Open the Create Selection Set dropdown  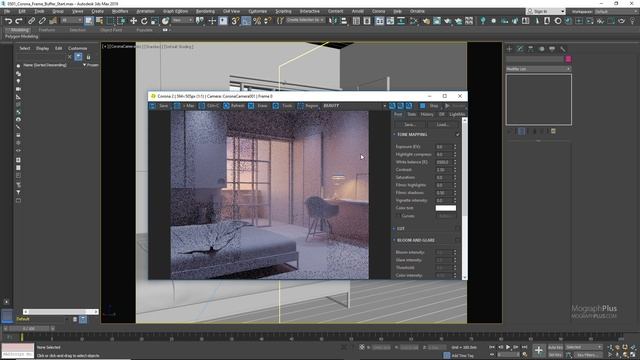(x=305, y=20)
